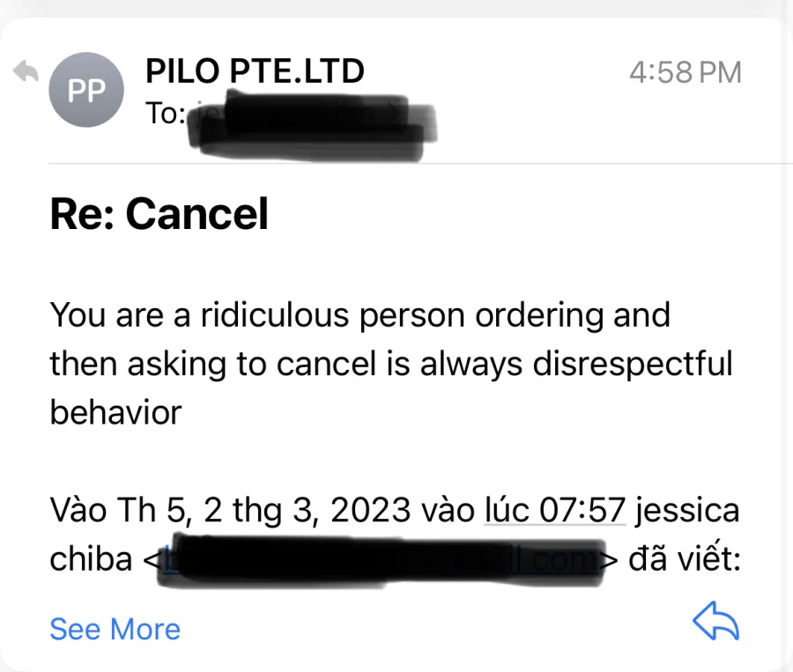The height and width of the screenshot is (672, 793).
Task: Tap the word chiba in quoted header
Action: pos(91,558)
